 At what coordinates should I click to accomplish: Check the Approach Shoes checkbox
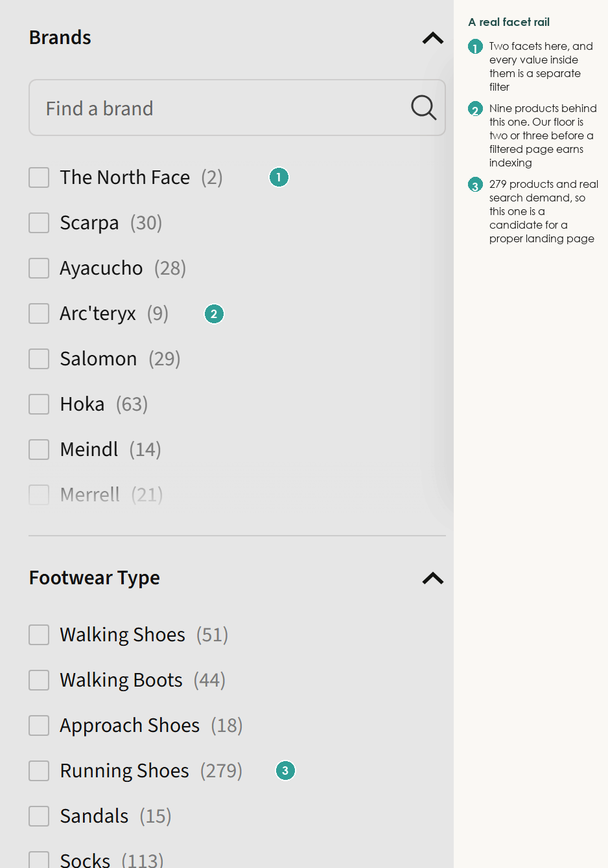click(x=39, y=725)
